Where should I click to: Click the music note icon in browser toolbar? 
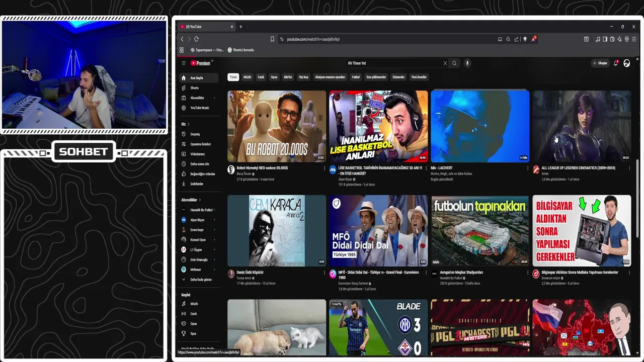click(x=598, y=39)
